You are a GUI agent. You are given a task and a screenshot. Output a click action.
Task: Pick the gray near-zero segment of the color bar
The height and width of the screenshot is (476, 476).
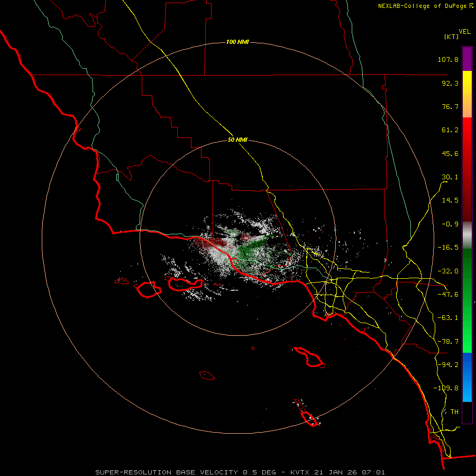pos(467,235)
